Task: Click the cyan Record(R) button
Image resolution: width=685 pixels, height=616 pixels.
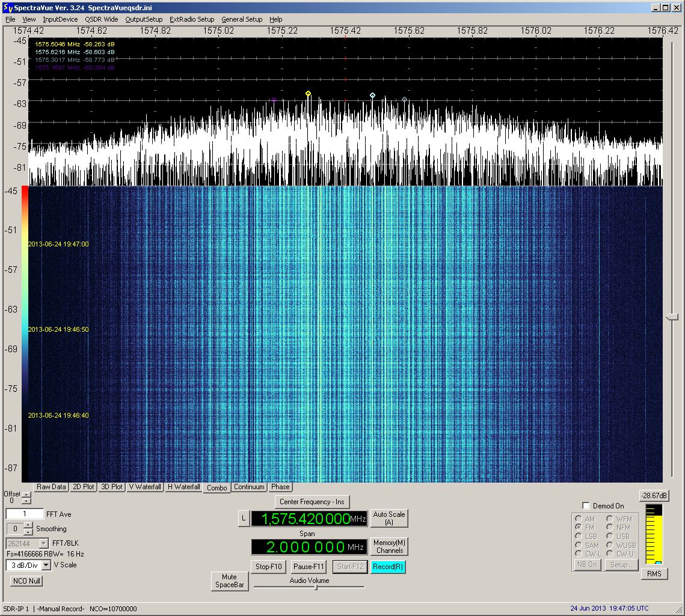Action: point(388,567)
